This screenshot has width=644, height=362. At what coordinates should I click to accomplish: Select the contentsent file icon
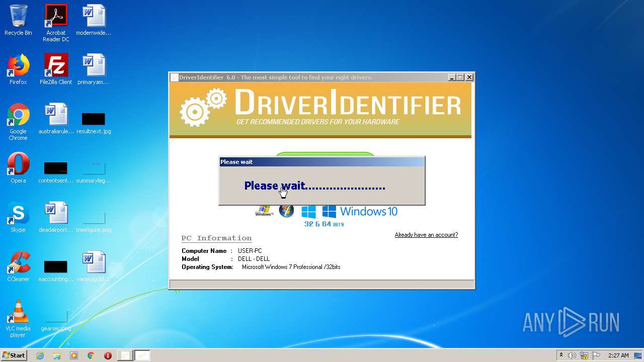click(x=56, y=172)
